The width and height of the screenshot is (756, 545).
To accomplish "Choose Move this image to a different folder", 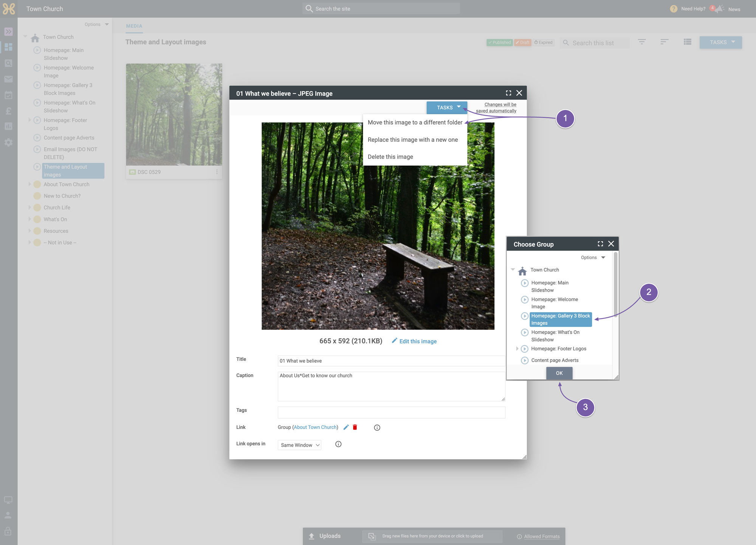I will [415, 123].
